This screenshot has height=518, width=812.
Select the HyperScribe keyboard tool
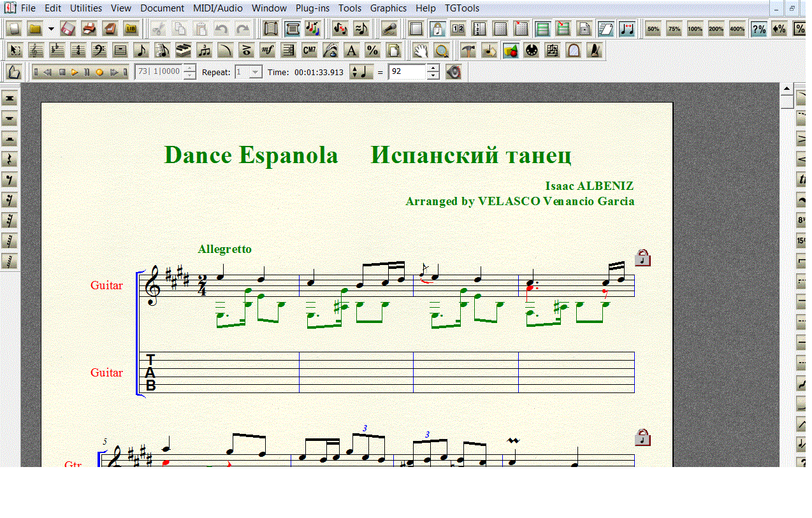[184, 51]
